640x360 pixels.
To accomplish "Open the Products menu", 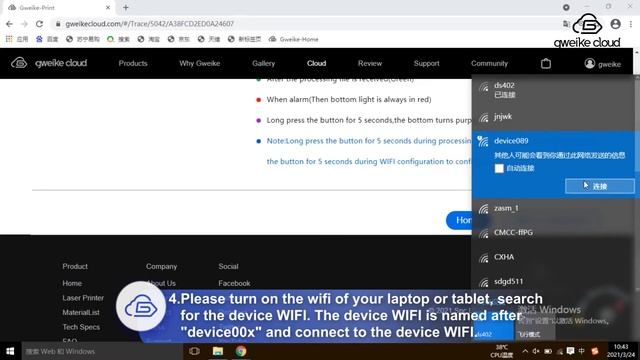I will coord(133,63).
